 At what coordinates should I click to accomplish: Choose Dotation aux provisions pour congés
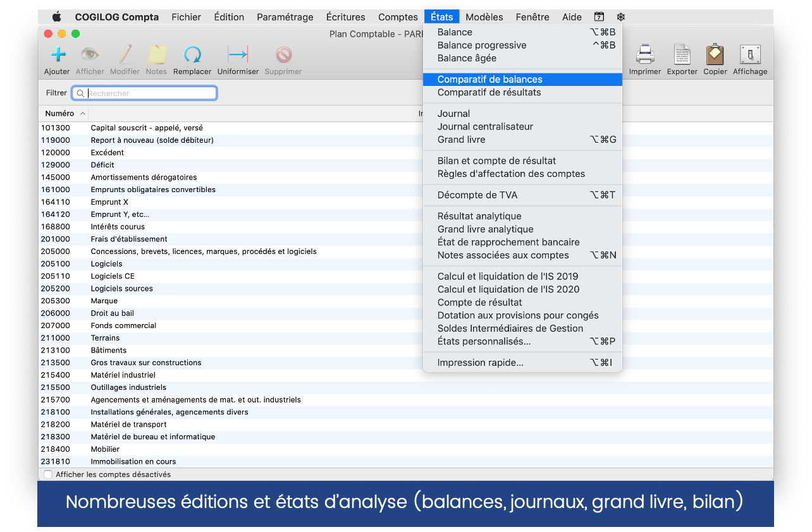522,315
